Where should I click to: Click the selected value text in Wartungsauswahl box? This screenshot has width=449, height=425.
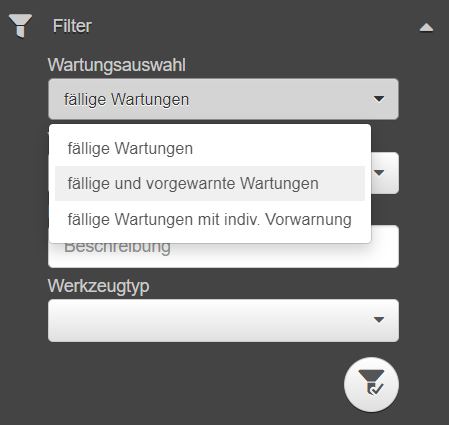pos(127,99)
